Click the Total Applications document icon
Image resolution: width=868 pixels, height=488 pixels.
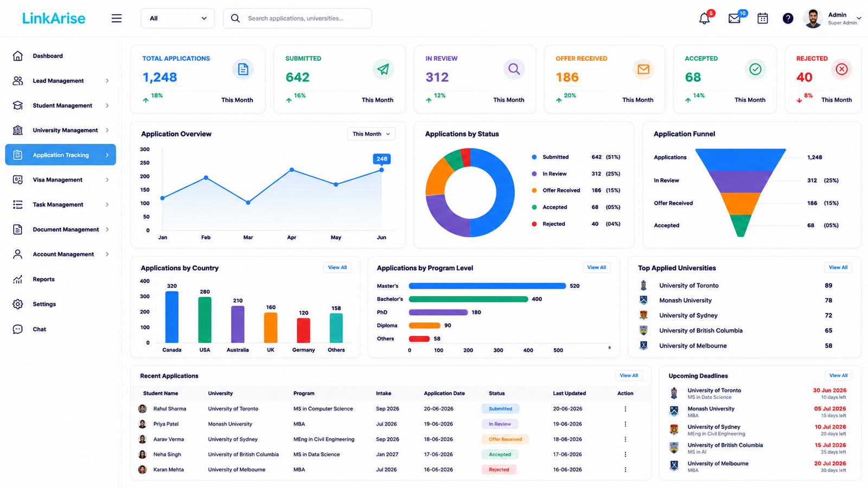click(x=243, y=69)
